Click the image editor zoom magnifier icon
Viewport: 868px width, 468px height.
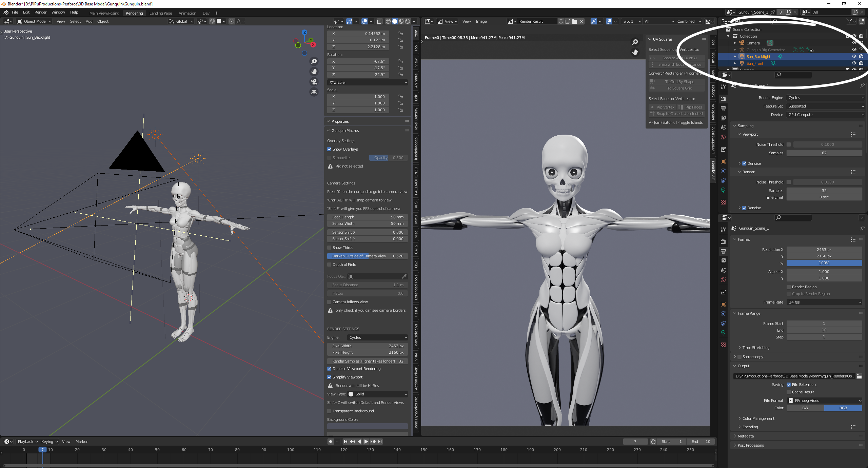[635, 42]
